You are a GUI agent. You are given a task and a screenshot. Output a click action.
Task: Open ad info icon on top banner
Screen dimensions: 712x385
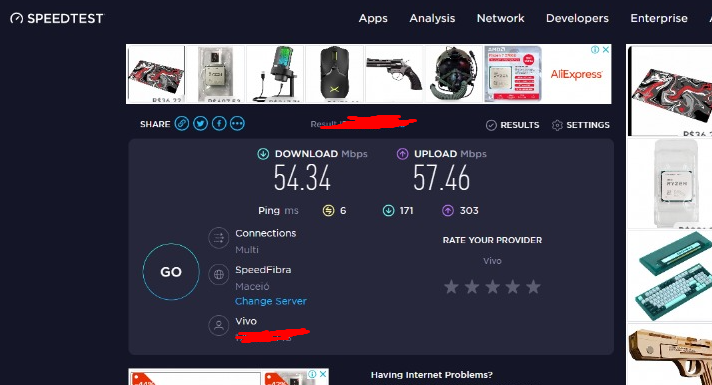(x=595, y=49)
